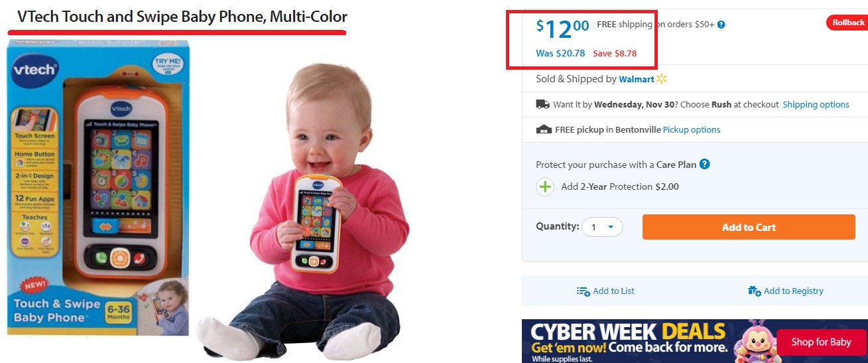Open the Quantity dropdown
Viewport: 868px width, 363px height.
[x=602, y=227]
